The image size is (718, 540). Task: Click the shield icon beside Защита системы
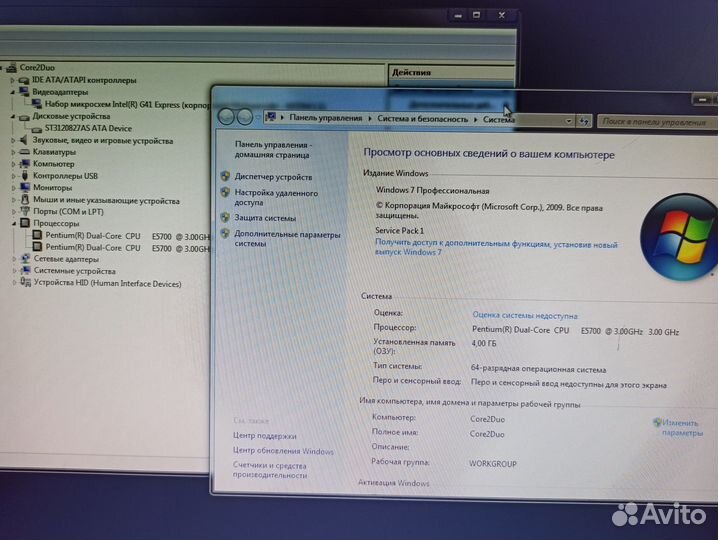[225, 217]
